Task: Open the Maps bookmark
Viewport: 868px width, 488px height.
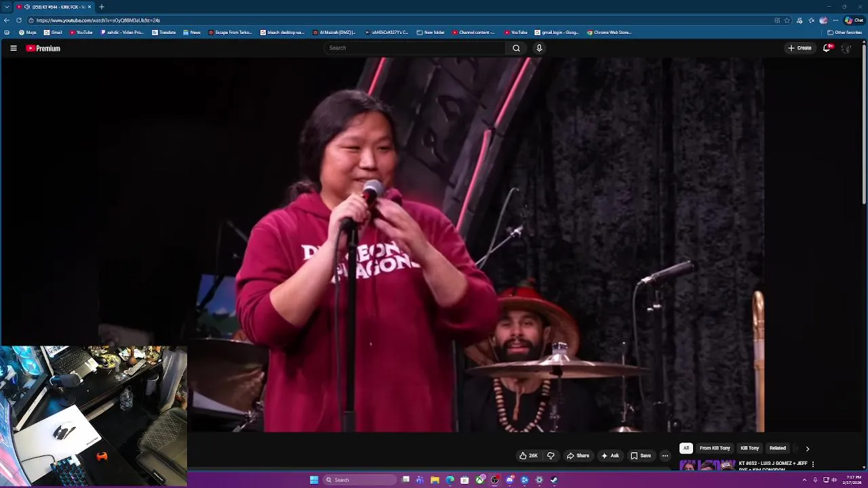Action: [28, 33]
